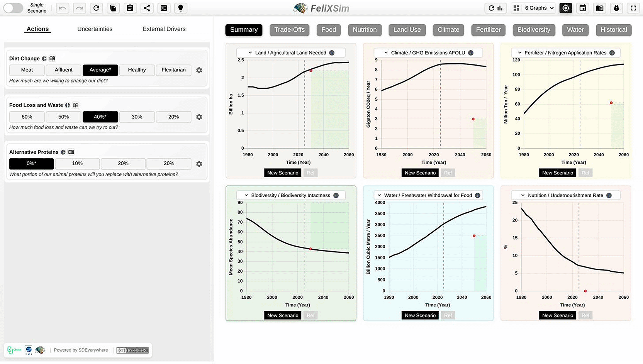Click the bug report icon
The height and width of the screenshot is (364, 643).
616,8
